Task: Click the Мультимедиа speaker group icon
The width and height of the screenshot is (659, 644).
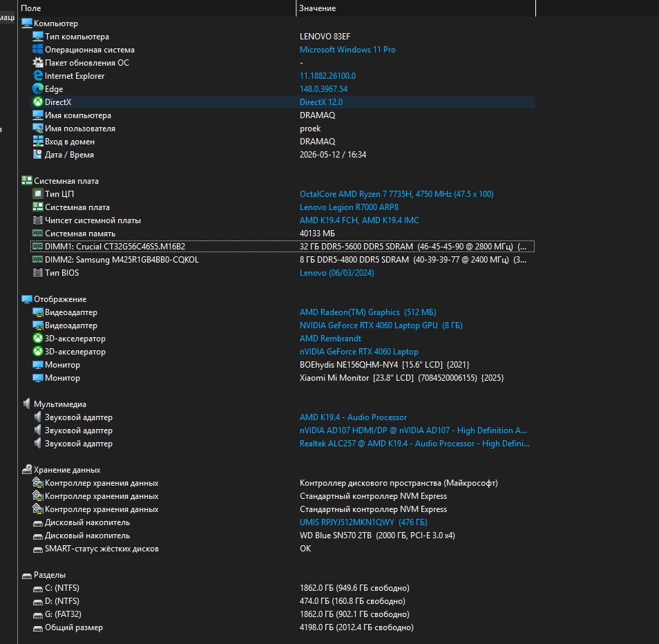Action: [x=27, y=404]
